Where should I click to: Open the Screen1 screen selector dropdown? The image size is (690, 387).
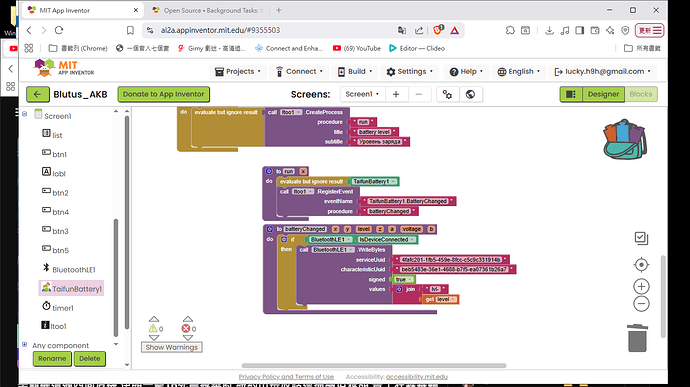pyautogui.click(x=362, y=94)
